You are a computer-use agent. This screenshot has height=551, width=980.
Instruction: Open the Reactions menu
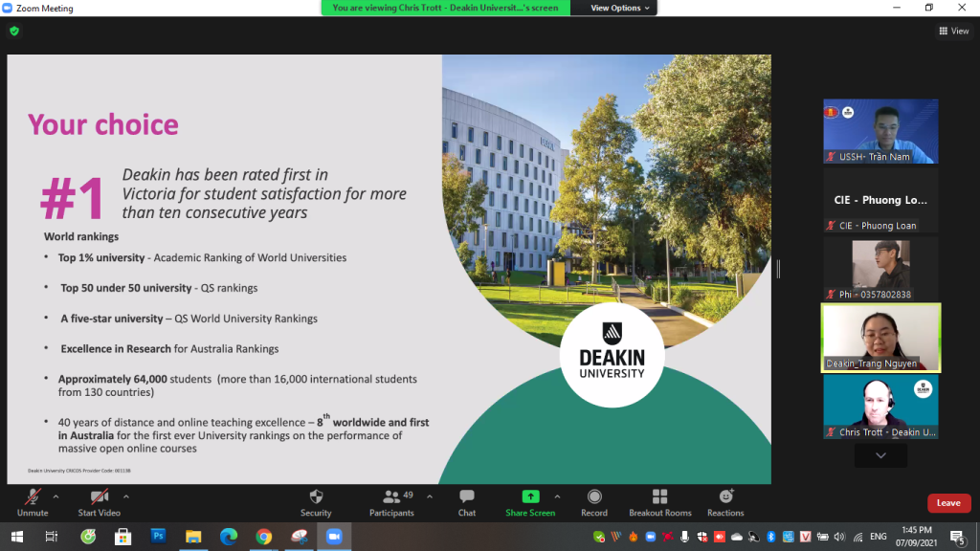[x=725, y=503]
